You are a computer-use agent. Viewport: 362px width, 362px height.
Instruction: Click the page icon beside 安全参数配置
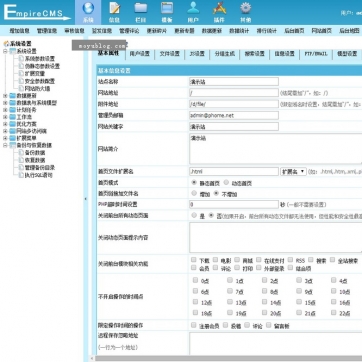tap(21, 81)
